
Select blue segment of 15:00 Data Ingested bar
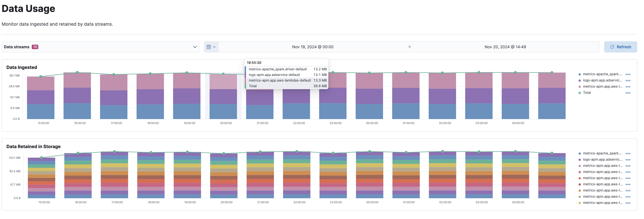click(x=41, y=111)
